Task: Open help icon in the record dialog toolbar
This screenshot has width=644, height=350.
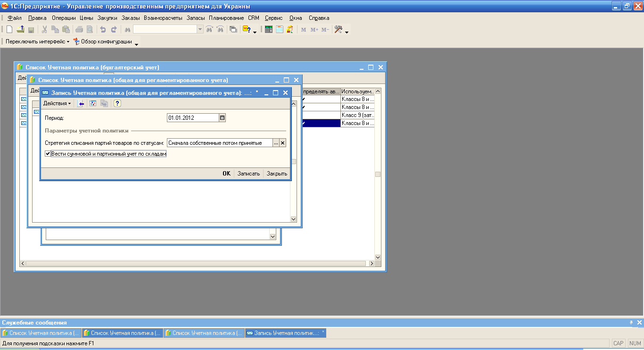Action: coord(118,103)
